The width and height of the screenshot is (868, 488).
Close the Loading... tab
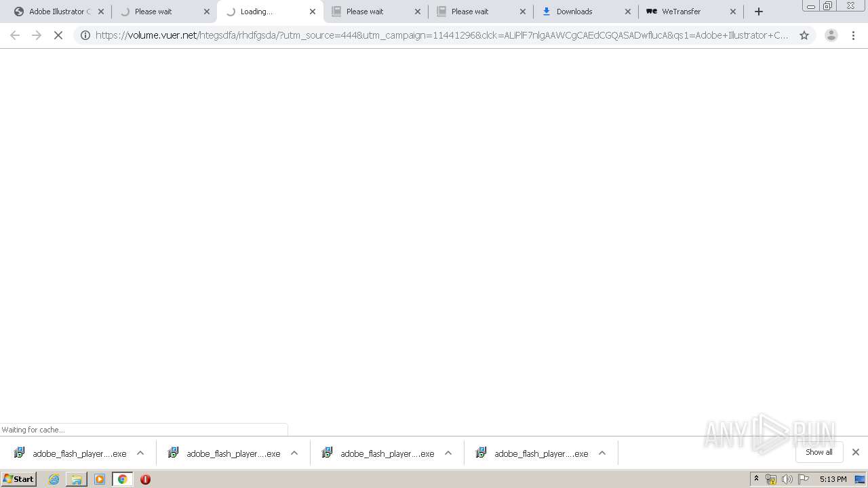(x=313, y=12)
